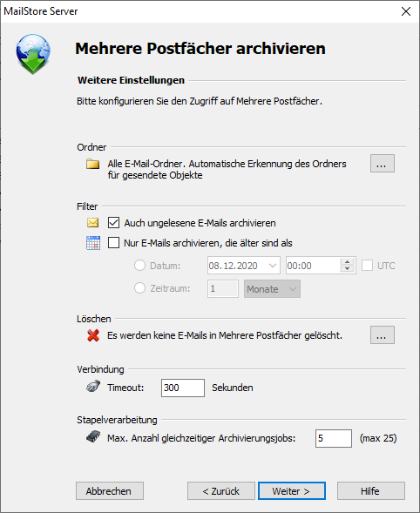Click the red X icon under Löschen
Image resolution: width=420 pixels, height=513 pixels.
tap(93, 335)
